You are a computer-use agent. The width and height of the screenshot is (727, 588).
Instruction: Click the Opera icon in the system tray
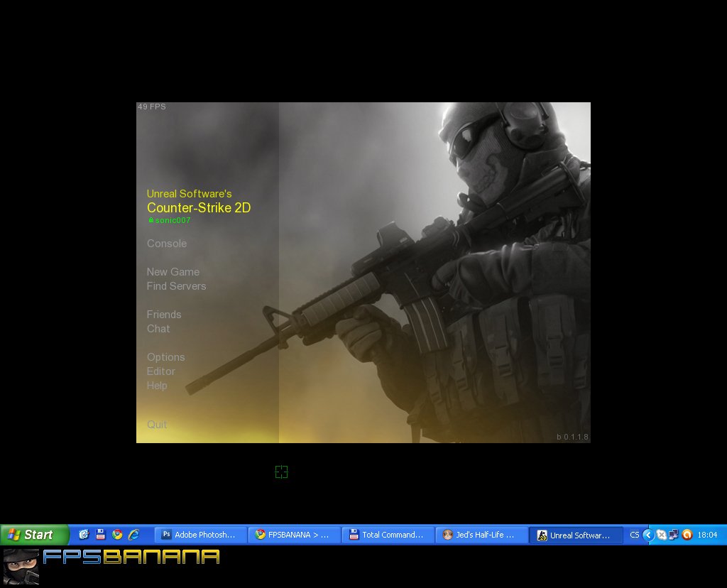[686, 535]
